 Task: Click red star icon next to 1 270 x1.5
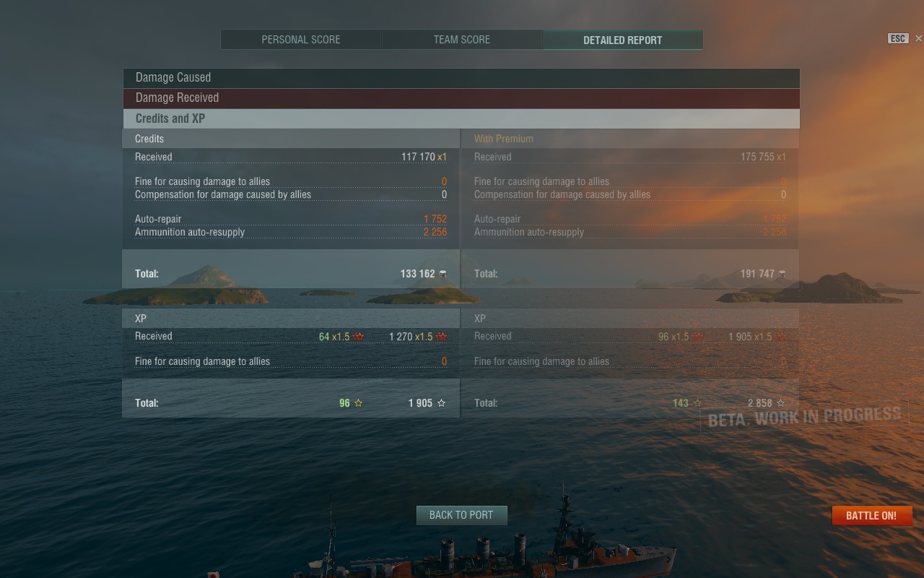[x=442, y=337]
